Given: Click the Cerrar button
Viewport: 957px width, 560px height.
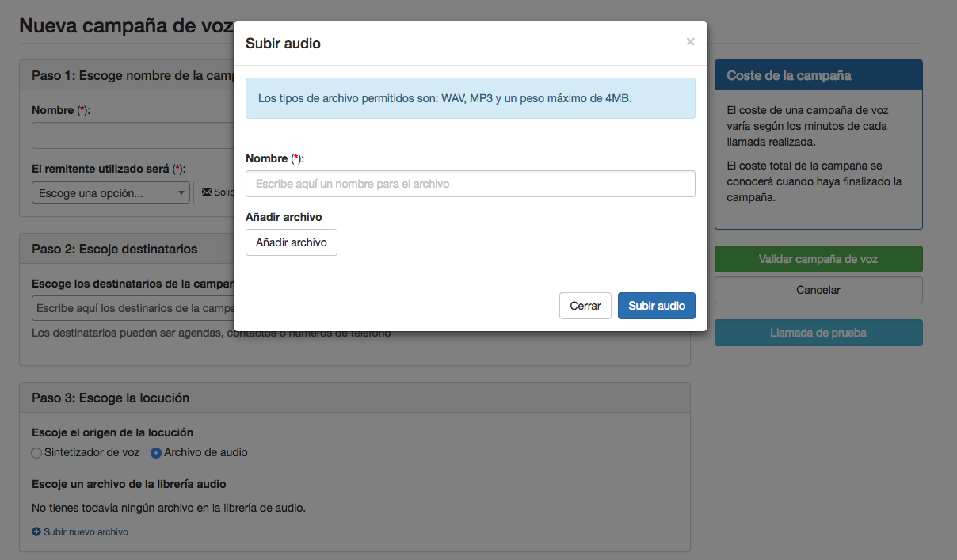Looking at the screenshot, I should 585,306.
